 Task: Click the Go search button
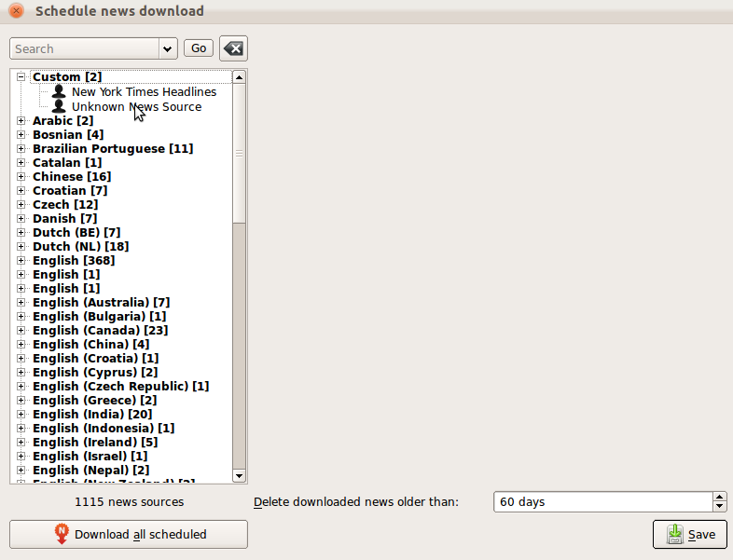point(199,48)
